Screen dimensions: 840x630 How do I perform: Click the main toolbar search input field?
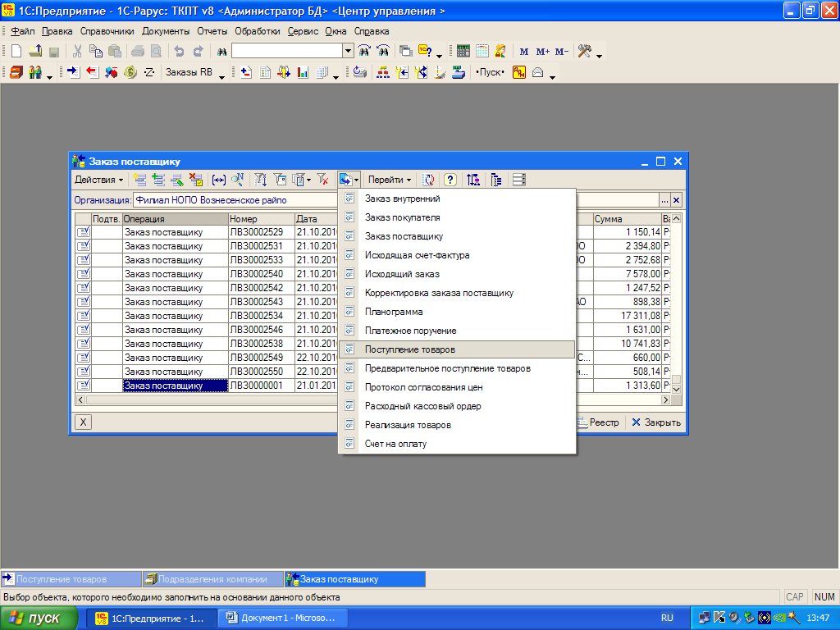287,51
